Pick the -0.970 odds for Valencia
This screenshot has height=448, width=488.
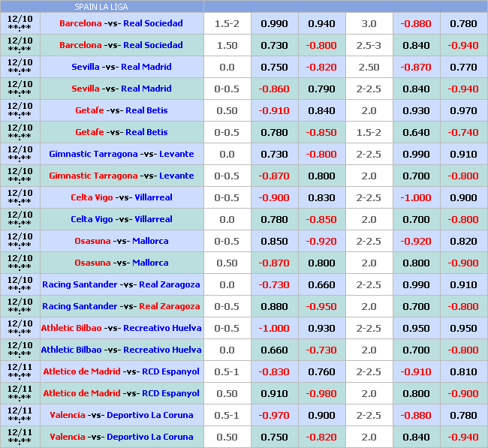[x=274, y=415]
